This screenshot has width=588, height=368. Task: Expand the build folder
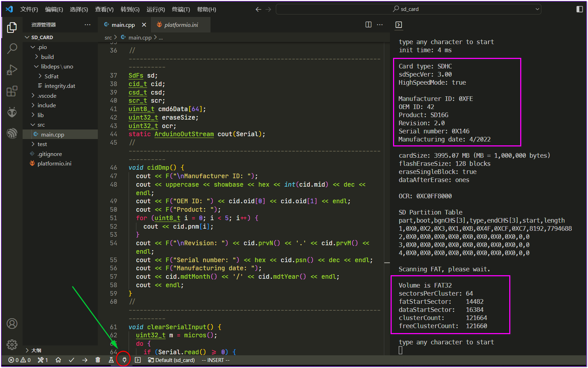point(60,57)
